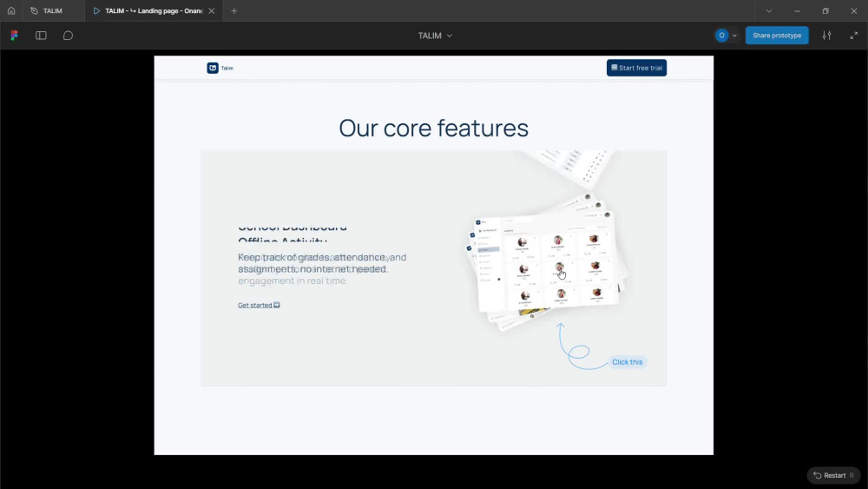This screenshot has width=868, height=489.
Task: Open the Figma main menu logo
Action: (x=15, y=36)
